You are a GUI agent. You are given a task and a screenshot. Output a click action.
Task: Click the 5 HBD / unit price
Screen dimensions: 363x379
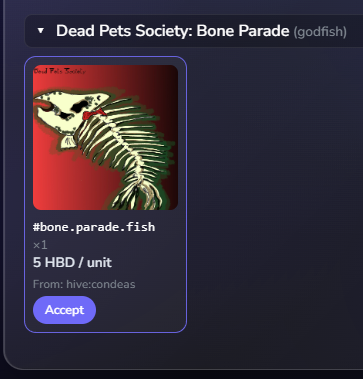[72, 263]
